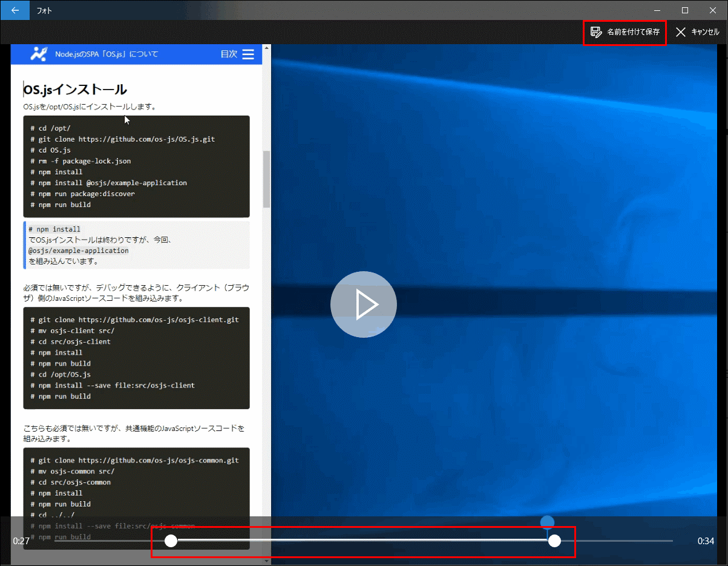Open the 目次 hamburger menu in the video

[x=248, y=54]
